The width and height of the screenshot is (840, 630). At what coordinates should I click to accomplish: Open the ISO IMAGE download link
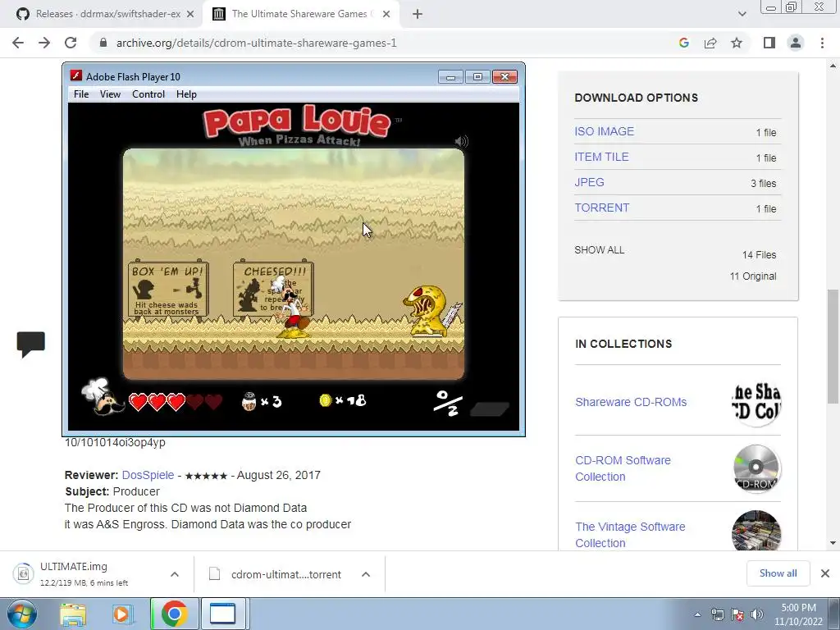pos(605,132)
